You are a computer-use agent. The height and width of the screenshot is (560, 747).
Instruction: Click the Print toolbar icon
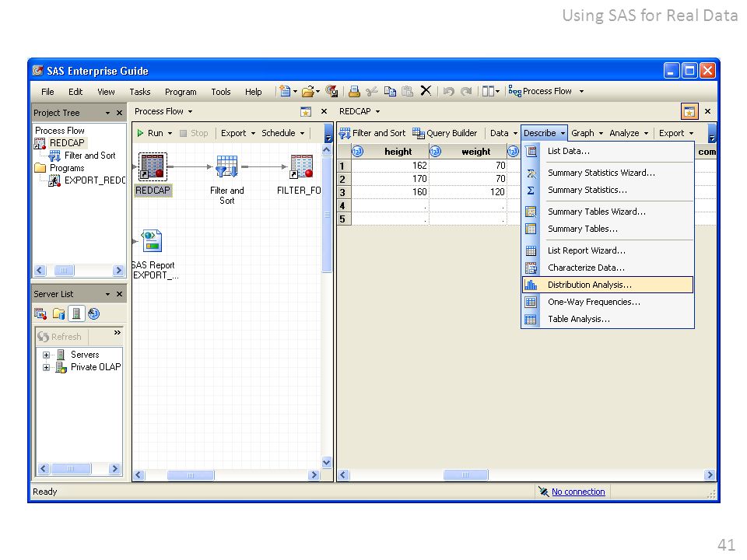click(354, 91)
